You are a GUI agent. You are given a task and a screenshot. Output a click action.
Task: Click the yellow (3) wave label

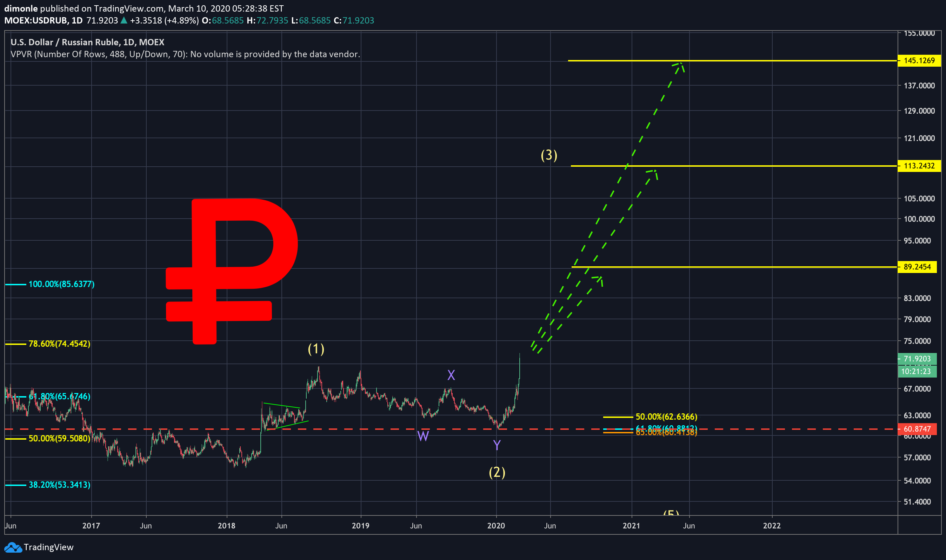549,155
